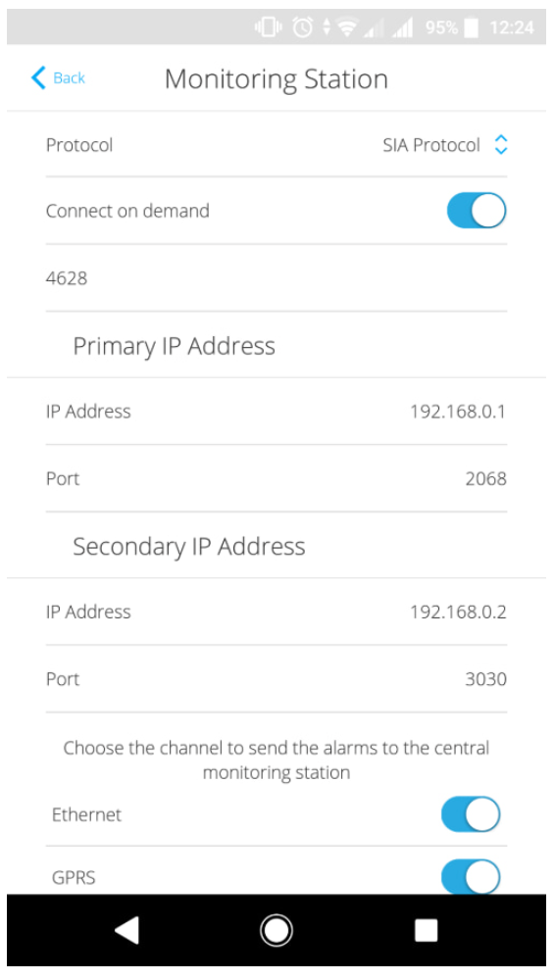Open the SIA Protocol dropdown

(445, 145)
